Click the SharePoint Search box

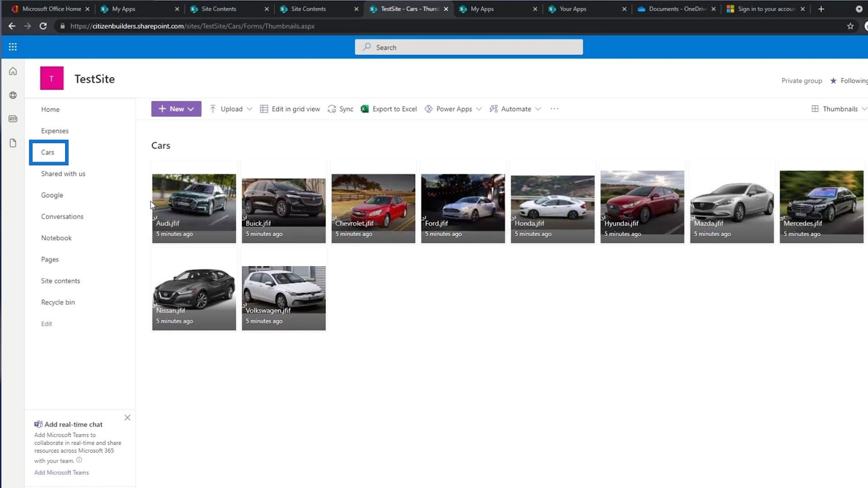[x=469, y=47]
